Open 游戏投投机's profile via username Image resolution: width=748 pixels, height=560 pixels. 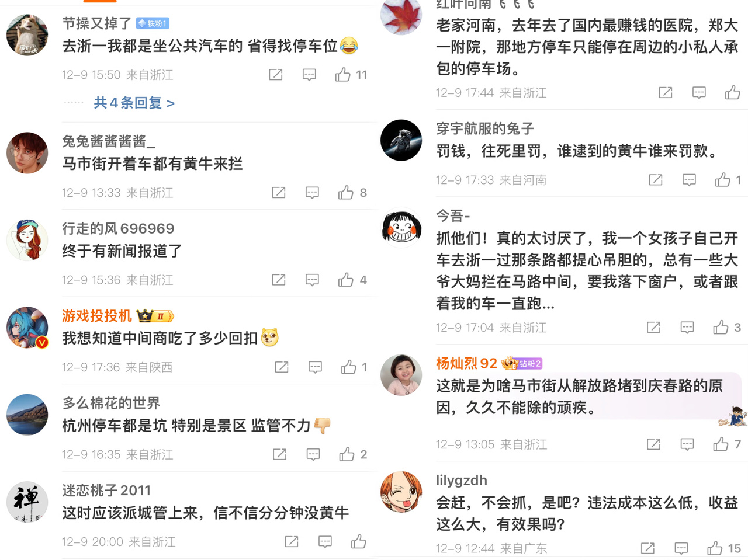click(97, 316)
